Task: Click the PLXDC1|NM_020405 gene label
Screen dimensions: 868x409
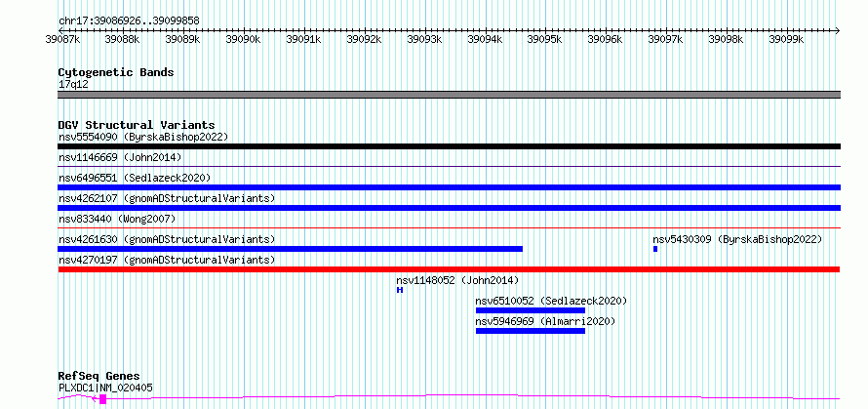Action: (x=105, y=388)
